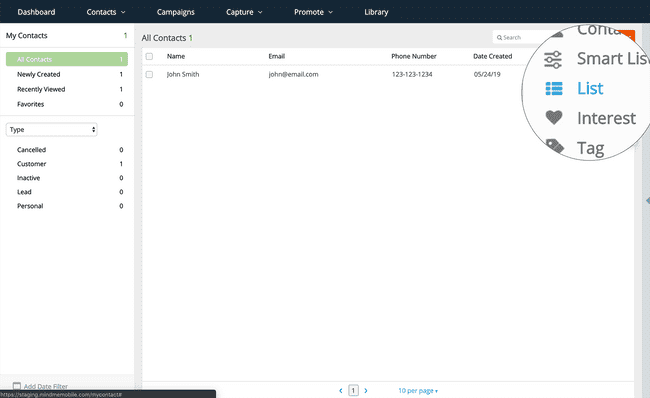Expand the Capture menu chevron
Image resolution: width=650 pixels, height=398 pixels.
(x=260, y=12)
